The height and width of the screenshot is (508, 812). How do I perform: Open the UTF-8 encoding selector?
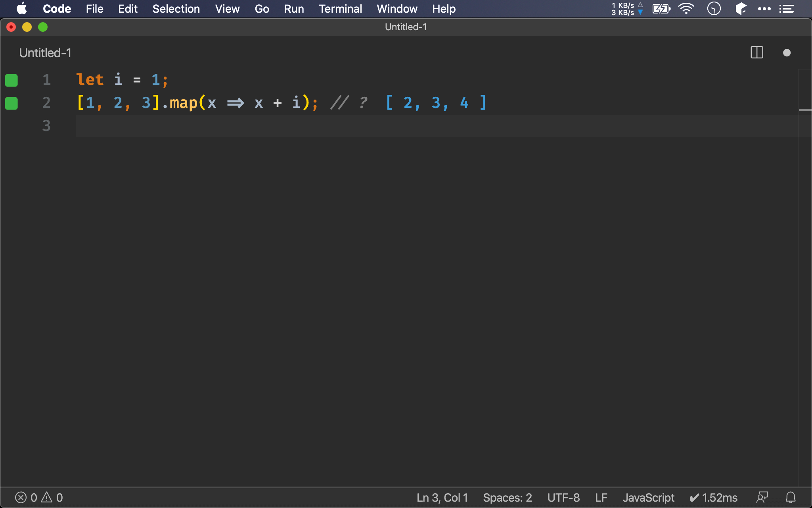click(x=563, y=497)
